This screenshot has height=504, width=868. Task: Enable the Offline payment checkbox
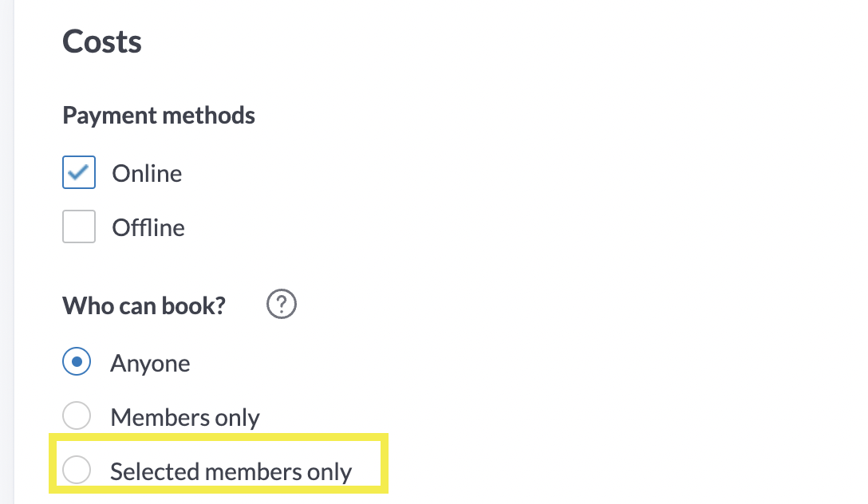(x=79, y=227)
